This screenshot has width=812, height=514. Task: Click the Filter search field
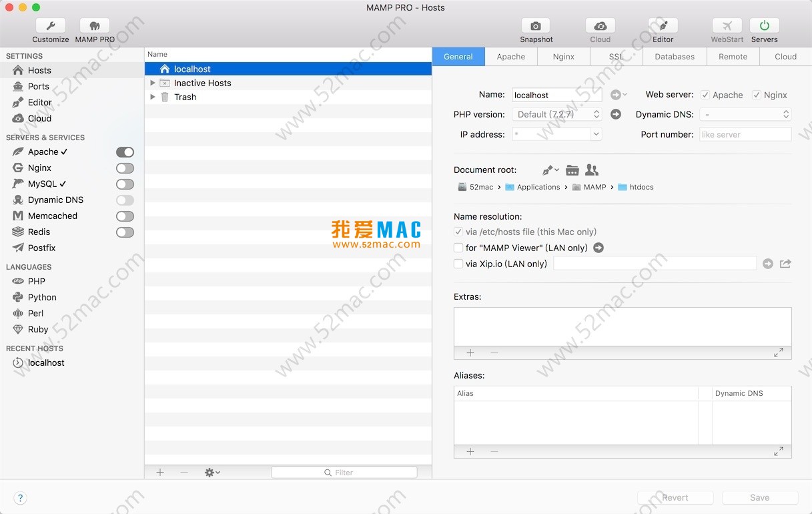[x=344, y=472]
